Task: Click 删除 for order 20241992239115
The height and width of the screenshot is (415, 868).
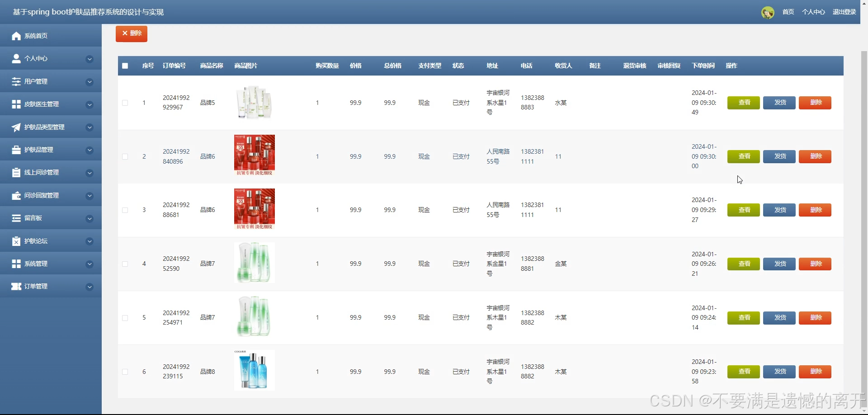Action: point(815,371)
